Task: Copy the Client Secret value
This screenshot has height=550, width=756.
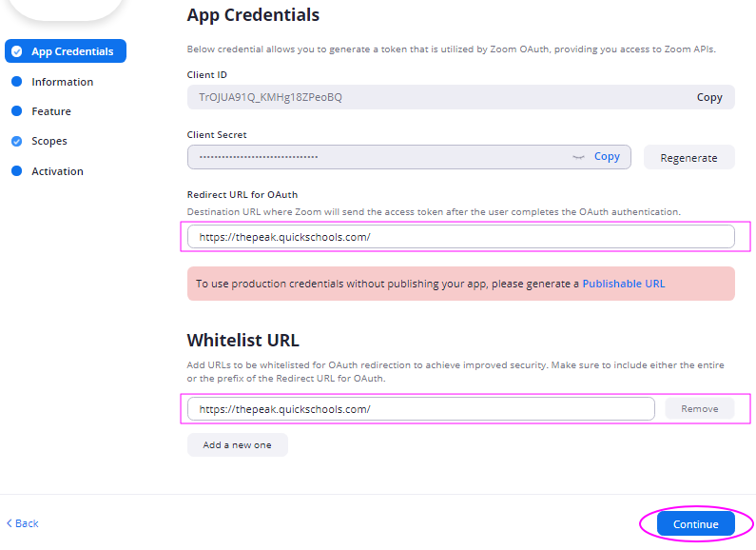Action: [x=607, y=157]
